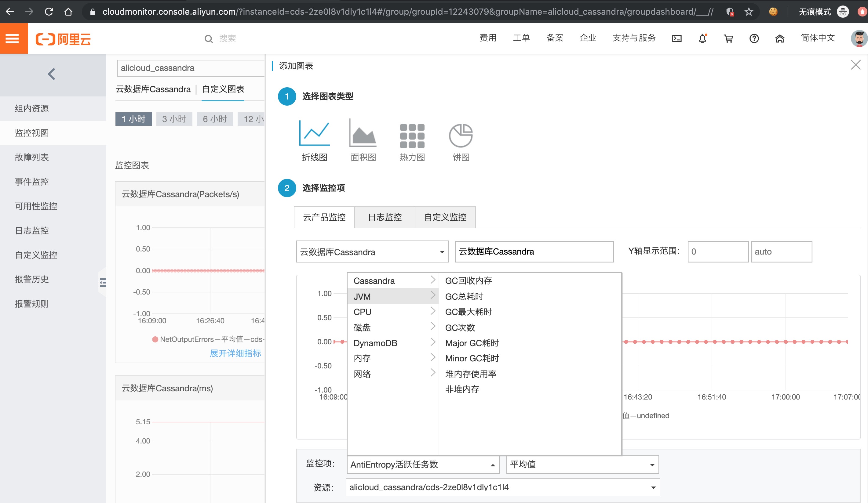The width and height of the screenshot is (868, 503).
Task: Bookmark this page with star icon
Action: coord(749,12)
